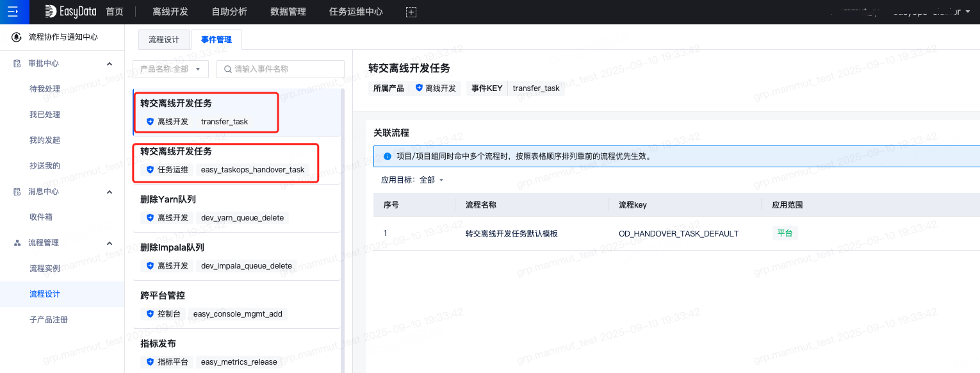Image resolution: width=980 pixels, height=373 pixels.
Task: Click the 事件KEY transfer_task value
Action: tap(536, 88)
